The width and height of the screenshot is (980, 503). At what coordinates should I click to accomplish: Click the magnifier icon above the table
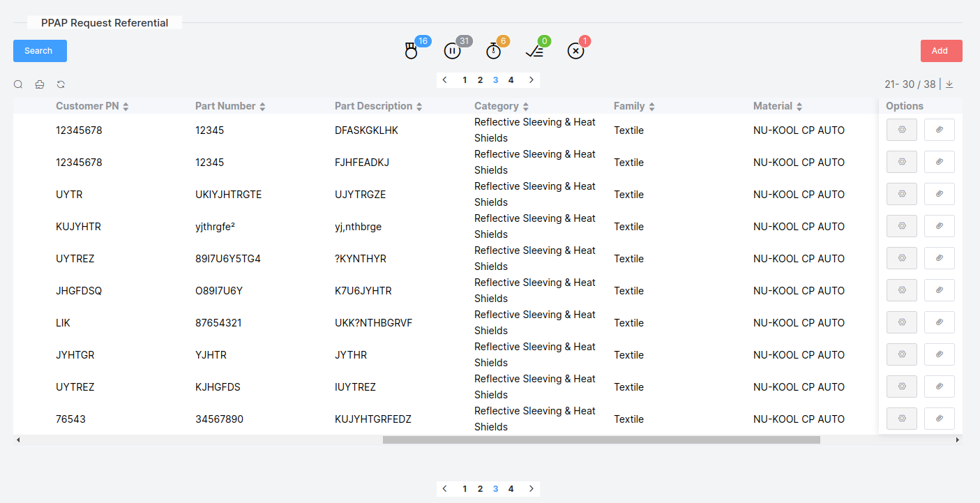pos(18,84)
